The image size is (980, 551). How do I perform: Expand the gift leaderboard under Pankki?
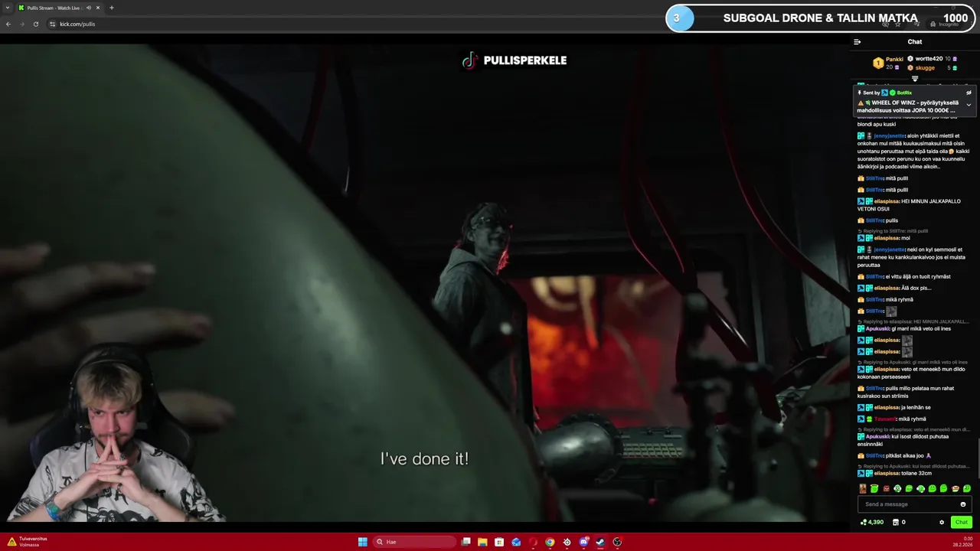tap(915, 78)
